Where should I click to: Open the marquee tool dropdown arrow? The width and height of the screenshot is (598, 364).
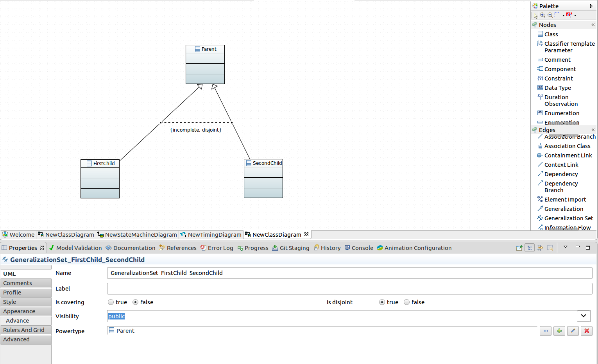[x=563, y=16]
